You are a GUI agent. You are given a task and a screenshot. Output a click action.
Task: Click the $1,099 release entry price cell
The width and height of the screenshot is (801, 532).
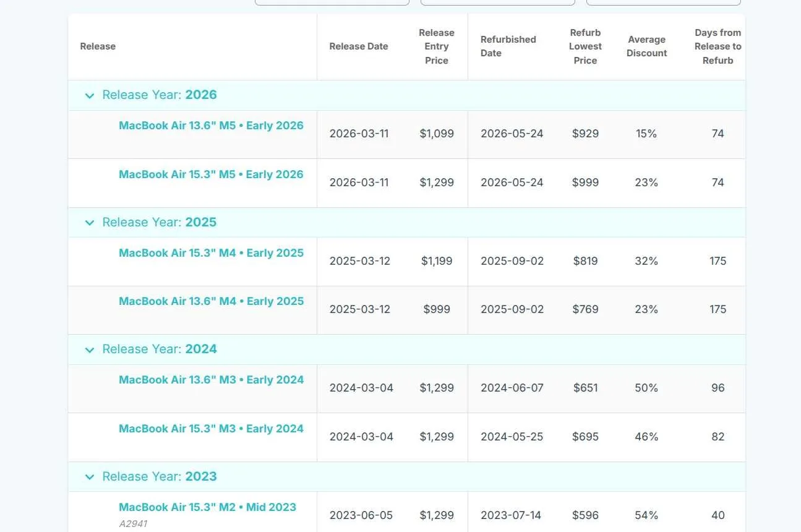coord(437,134)
